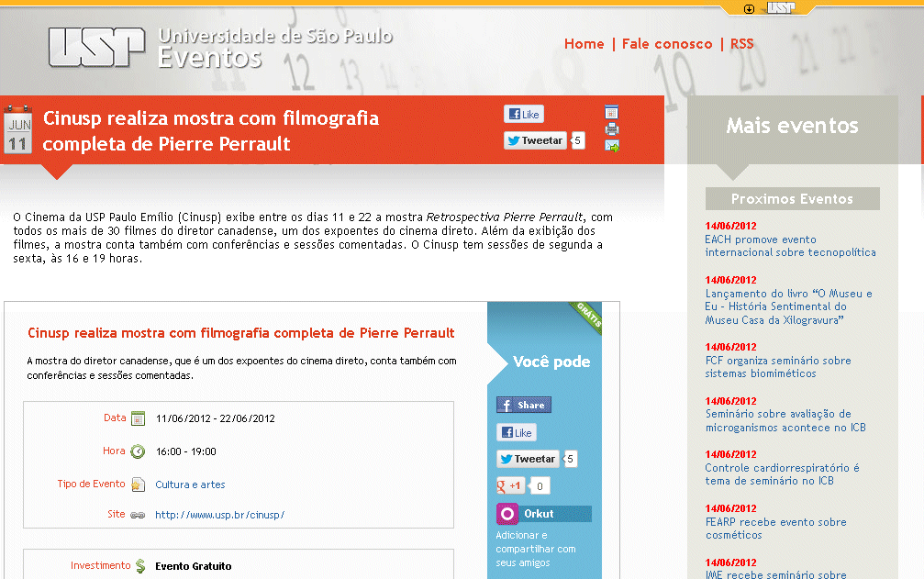Click tweet count bubble in red header
924x579 pixels.
point(577,140)
